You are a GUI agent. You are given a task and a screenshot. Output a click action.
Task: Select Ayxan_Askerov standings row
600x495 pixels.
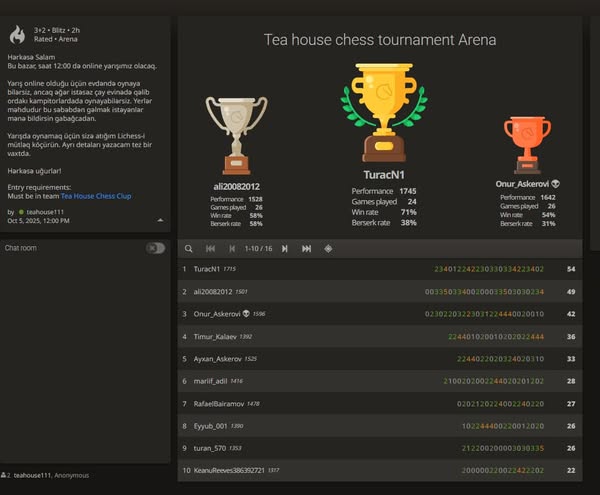380,359
